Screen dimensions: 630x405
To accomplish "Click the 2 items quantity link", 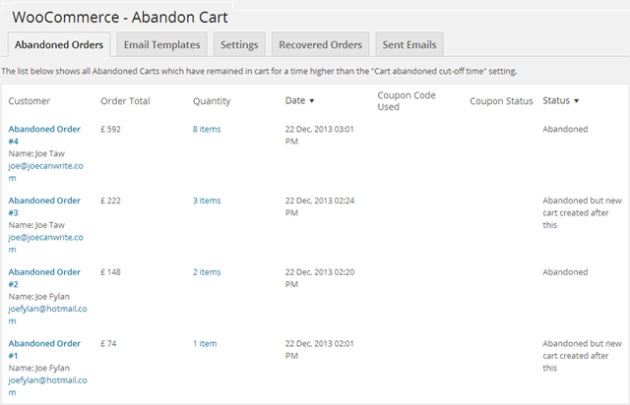I will pyautogui.click(x=207, y=272).
